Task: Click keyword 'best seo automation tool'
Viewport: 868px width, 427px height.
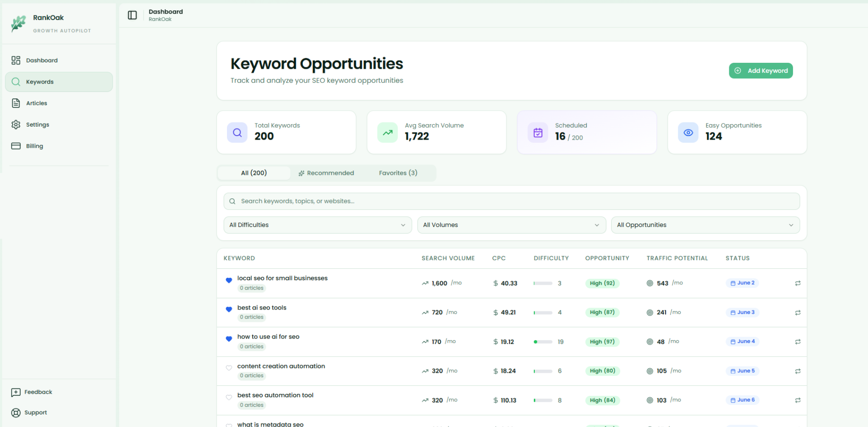Action: [x=275, y=395]
